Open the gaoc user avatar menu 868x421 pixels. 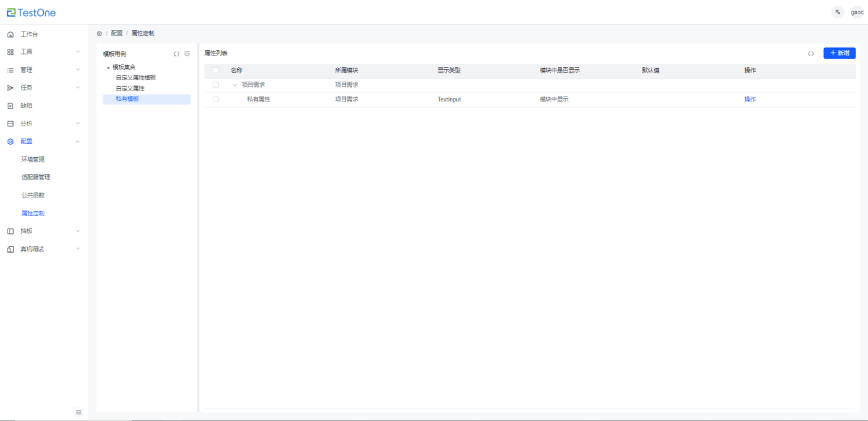[857, 12]
